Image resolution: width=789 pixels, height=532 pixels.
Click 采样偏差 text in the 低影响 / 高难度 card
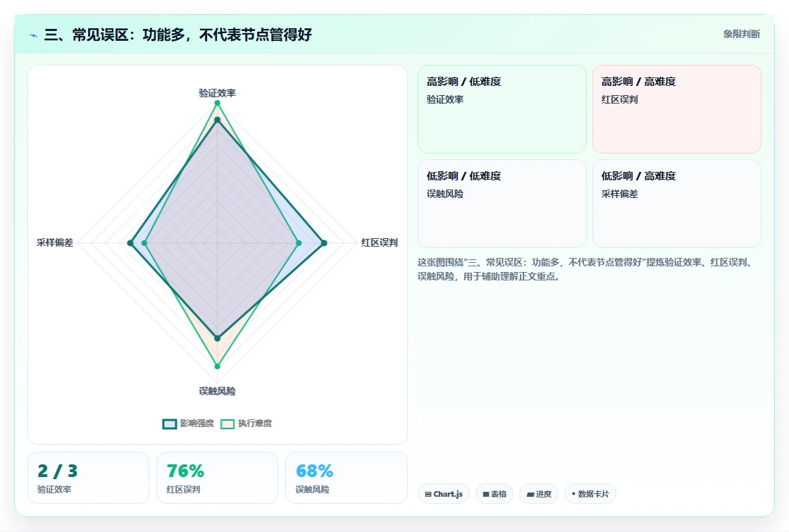619,194
